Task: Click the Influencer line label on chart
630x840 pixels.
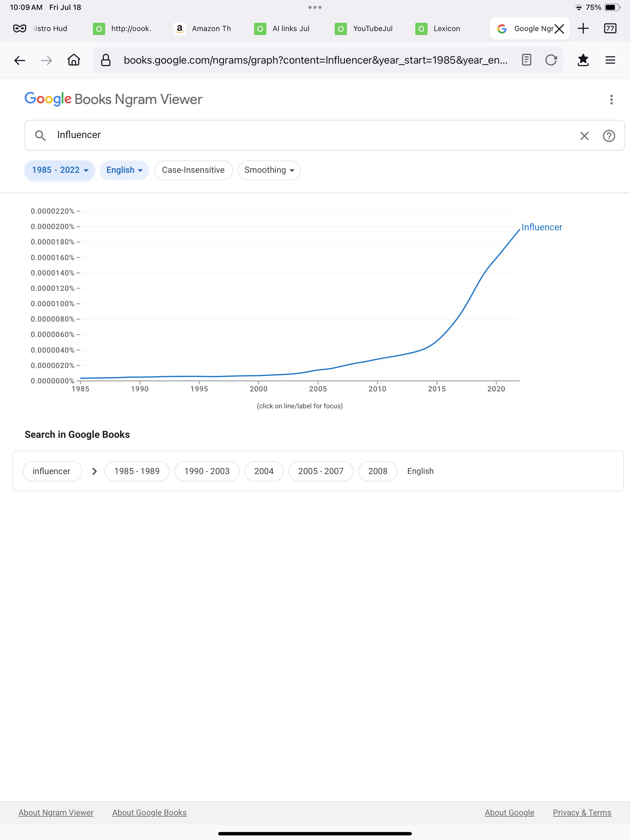Action: tap(541, 227)
